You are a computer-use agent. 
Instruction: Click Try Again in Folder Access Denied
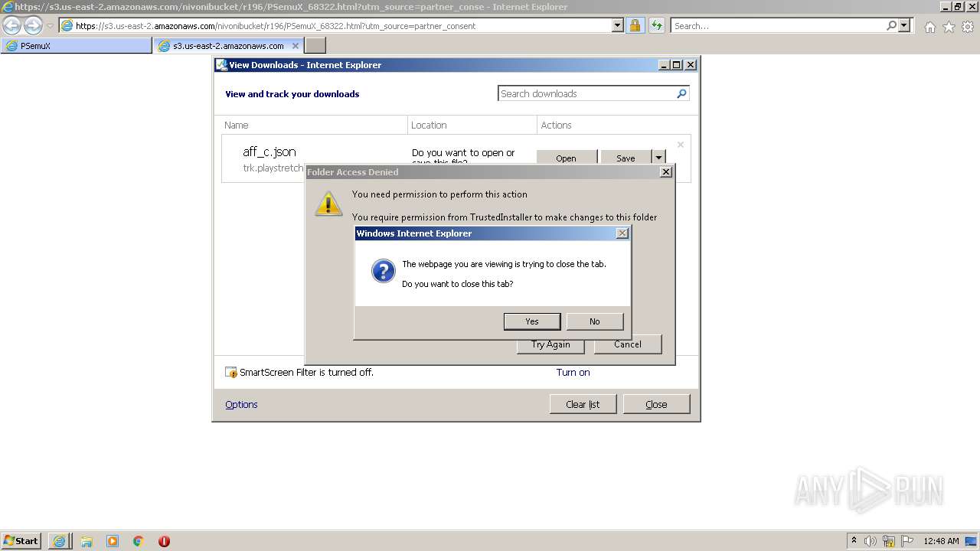[x=551, y=344]
